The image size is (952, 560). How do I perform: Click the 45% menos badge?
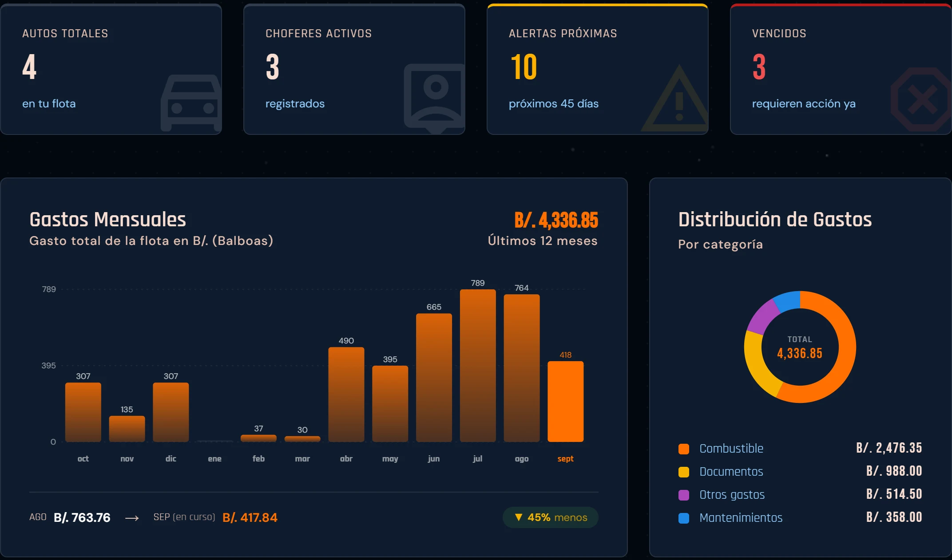point(551,517)
